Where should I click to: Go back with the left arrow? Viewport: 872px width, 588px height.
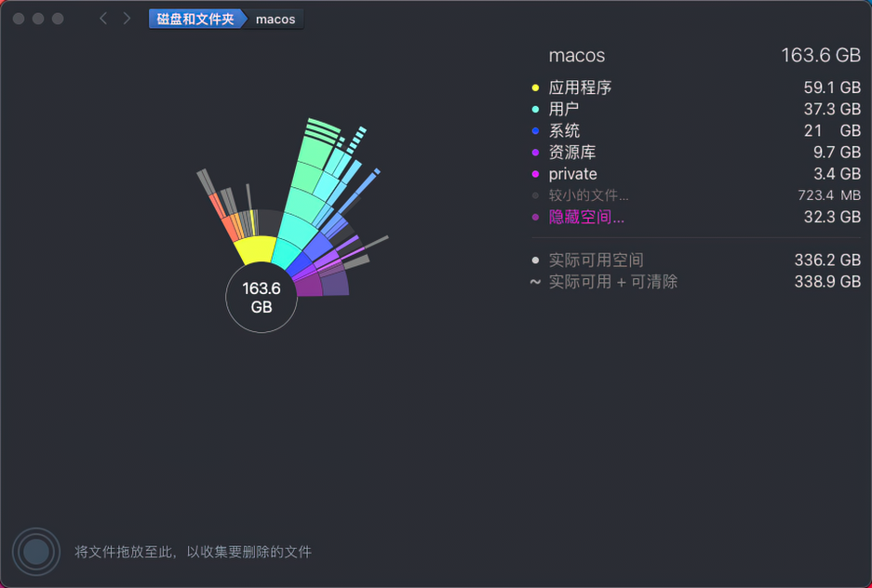[103, 19]
